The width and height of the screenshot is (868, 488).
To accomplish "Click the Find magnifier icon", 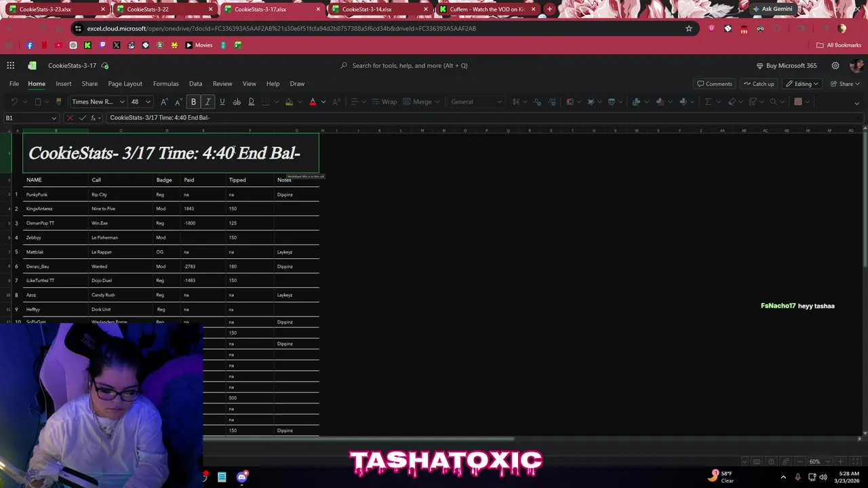I will click(773, 102).
